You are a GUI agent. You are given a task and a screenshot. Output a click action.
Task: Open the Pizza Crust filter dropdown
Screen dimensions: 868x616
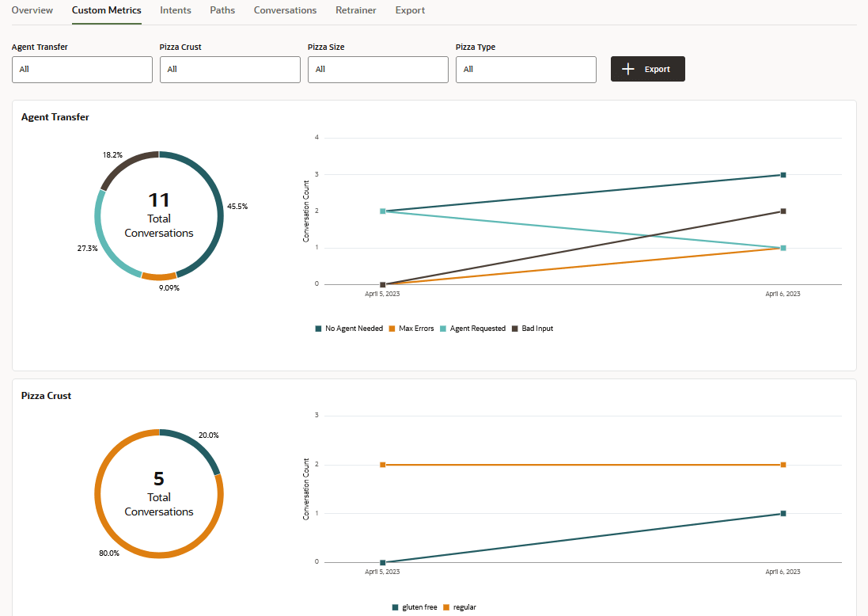(x=229, y=70)
